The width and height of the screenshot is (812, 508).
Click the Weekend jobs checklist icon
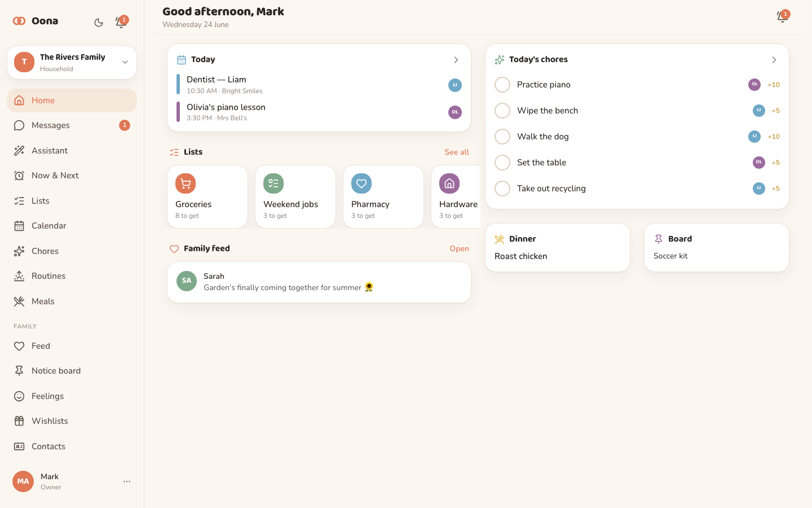tap(273, 183)
